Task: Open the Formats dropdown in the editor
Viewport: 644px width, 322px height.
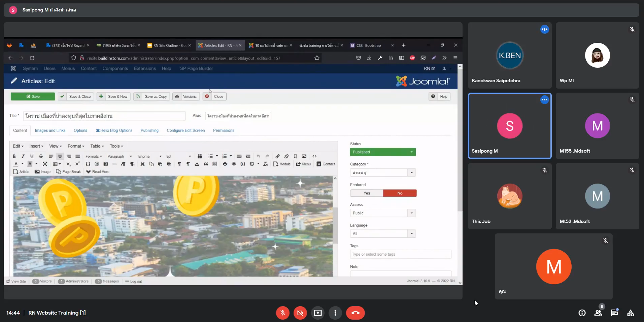Action: (x=94, y=156)
